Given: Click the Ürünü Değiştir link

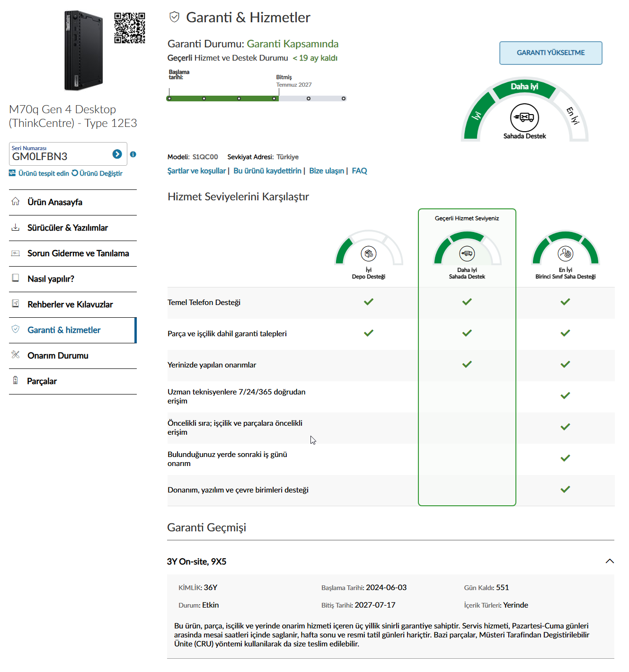Looking at the screenshot, I should click(x=101, y=173).
